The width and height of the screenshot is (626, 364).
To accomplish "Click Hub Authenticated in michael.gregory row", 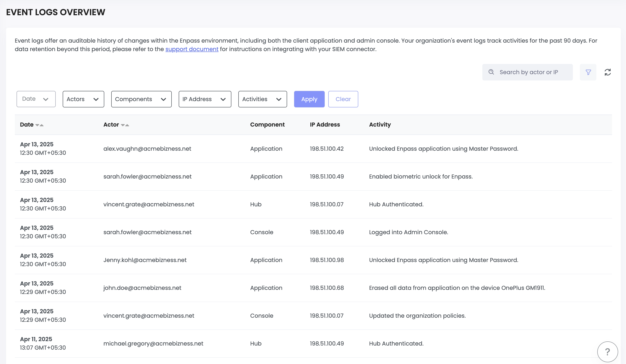I will tap(396, 343).
